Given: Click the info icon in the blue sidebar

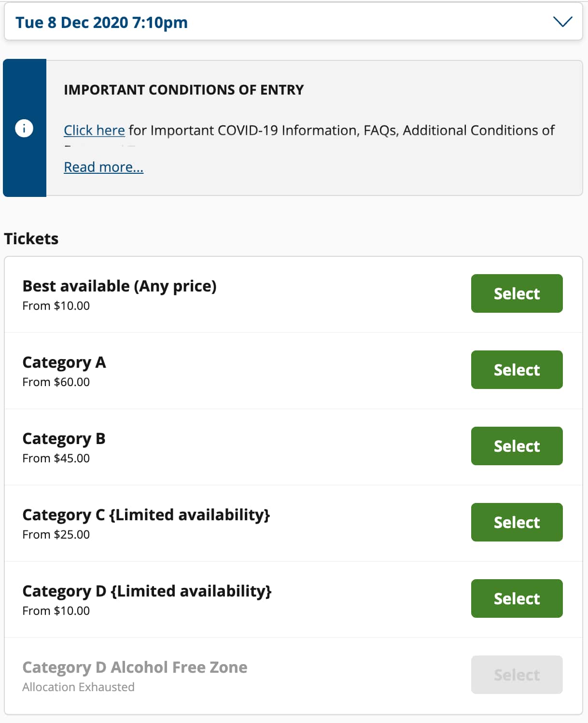Looking at the screenshot, I should click(24, 128).
